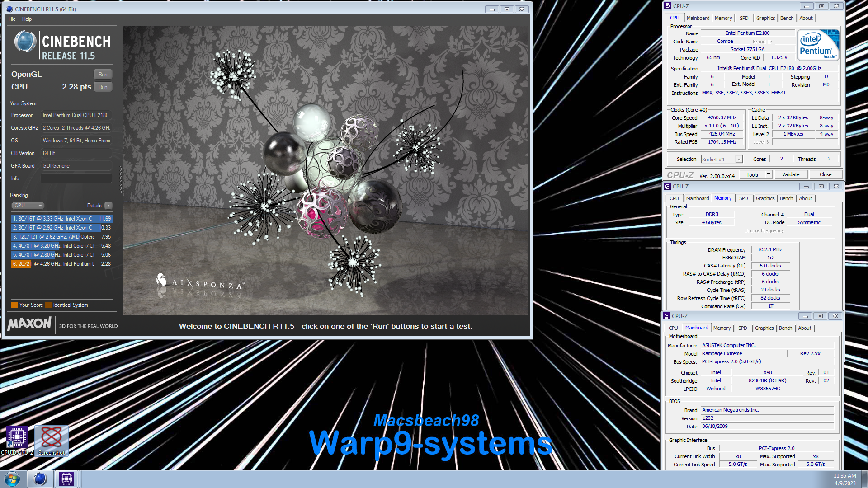The height and width of the screenshot is (488, 868).
Task: Open the Screenshot desktop icon
Action: [x=52, y=441]
